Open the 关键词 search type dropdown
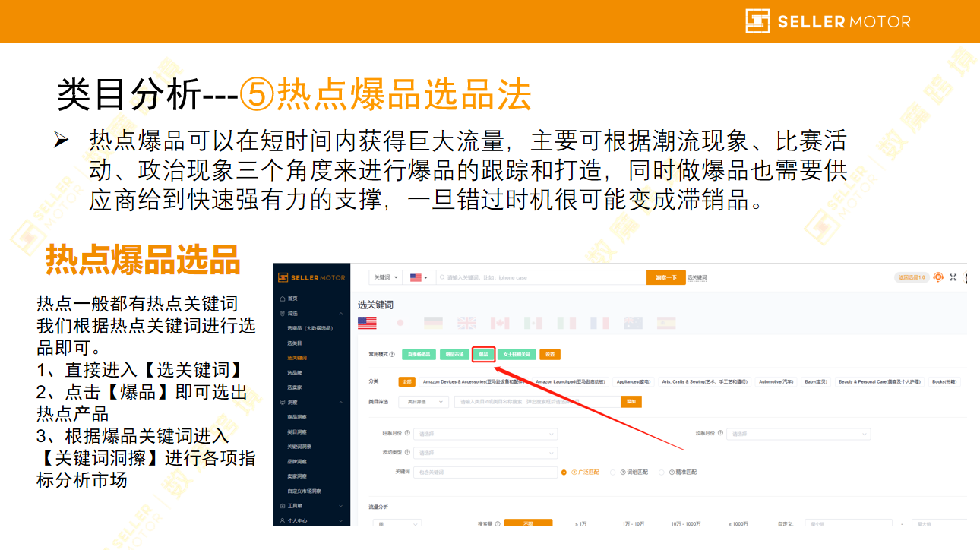This screenshot has width=980, height=550. pos(386,277)
